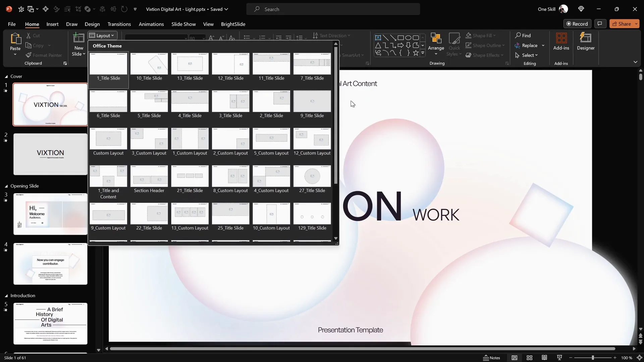This screenshot has height=362, width=644.
Task: Toggle the Notes pane in status bar
Action: 491,358
